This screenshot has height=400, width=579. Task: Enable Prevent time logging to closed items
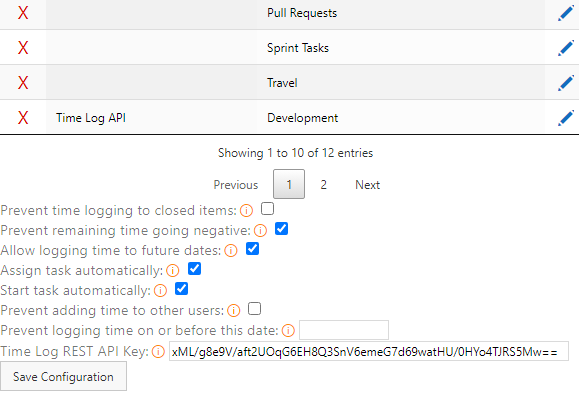click(x=267, y=209)
